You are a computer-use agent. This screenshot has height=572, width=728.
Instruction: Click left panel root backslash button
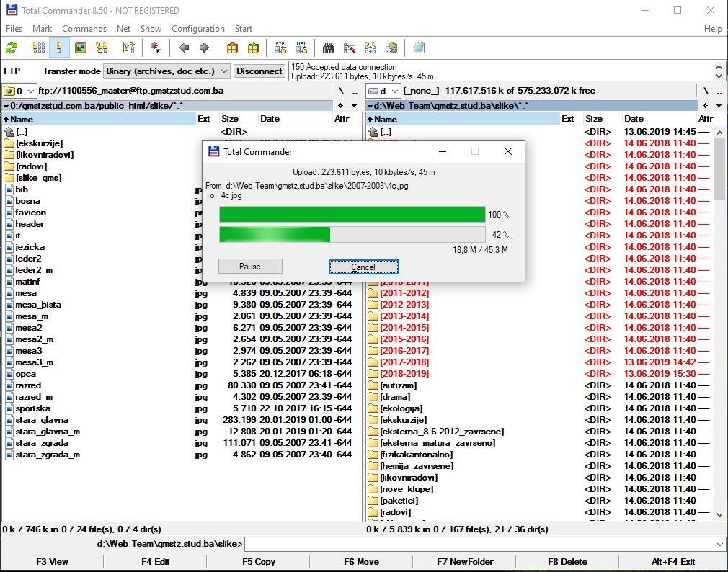coord(341,91)
